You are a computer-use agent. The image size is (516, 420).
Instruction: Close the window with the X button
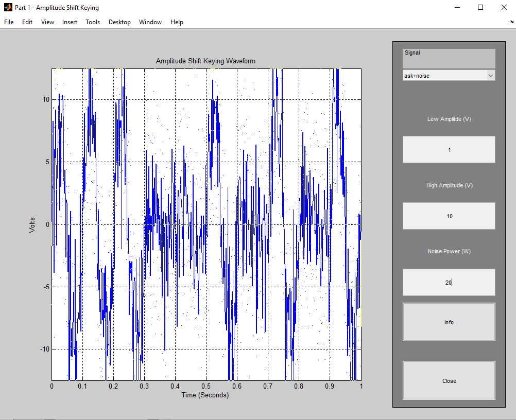click(x=504, y=7)
